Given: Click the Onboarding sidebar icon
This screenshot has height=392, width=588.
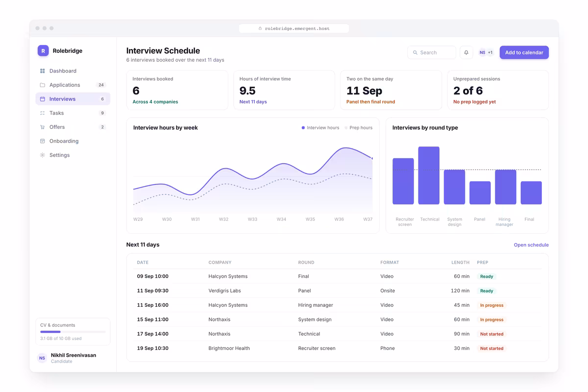Looking at the screenshot, I should point(42,141).
